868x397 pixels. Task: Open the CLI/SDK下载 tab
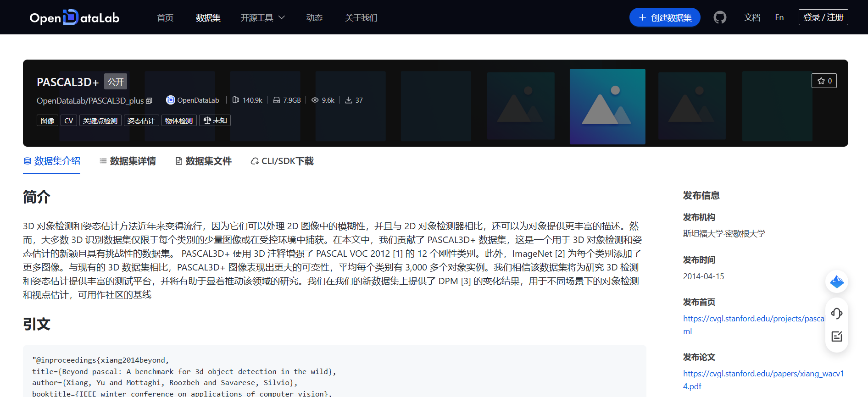coord(282,161)
